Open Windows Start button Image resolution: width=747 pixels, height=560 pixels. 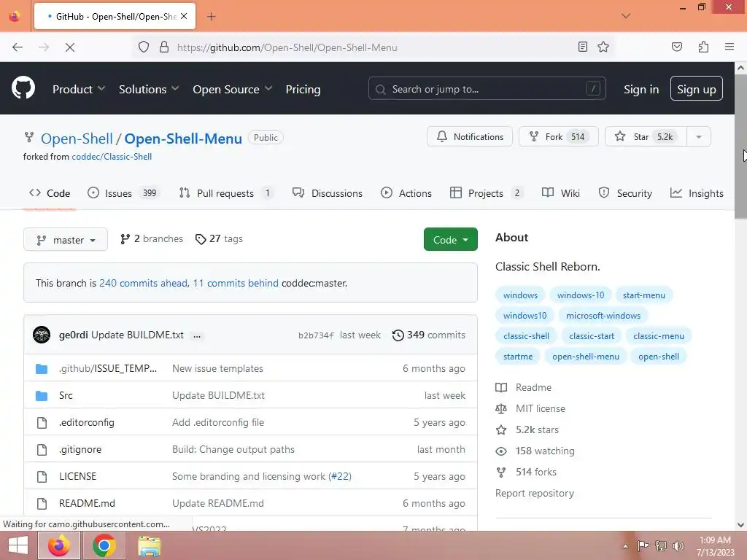(x=18, y=545)
